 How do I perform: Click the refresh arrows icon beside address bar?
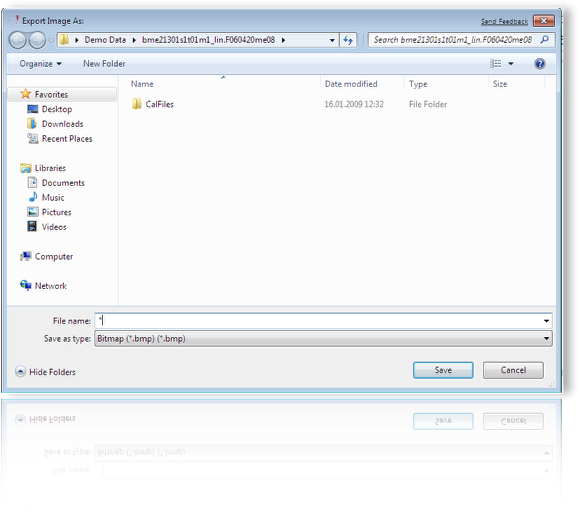point(348,40)
